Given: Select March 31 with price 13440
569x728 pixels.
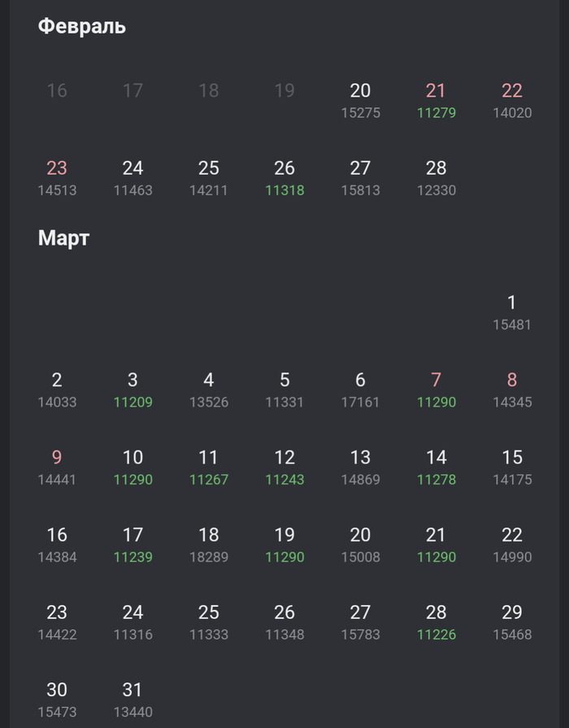Looking at the screenshot, I should [132, 700].
